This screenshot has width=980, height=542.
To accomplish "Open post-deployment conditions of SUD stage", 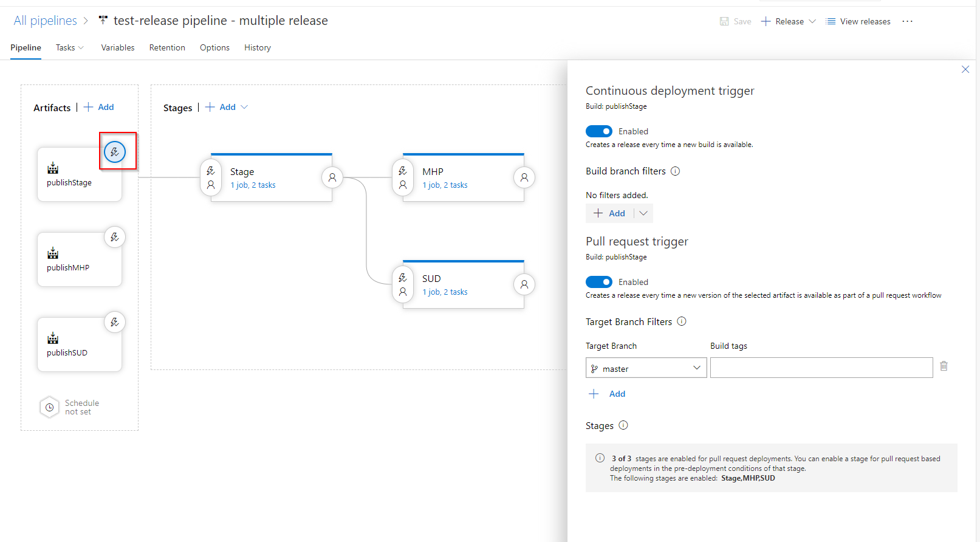I will pos(524,284).
